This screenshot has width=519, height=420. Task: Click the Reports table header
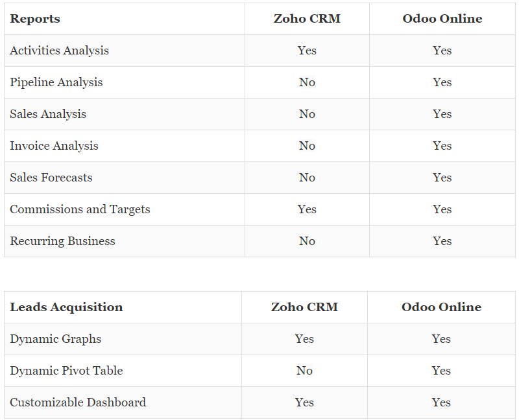tap(35, 19)
